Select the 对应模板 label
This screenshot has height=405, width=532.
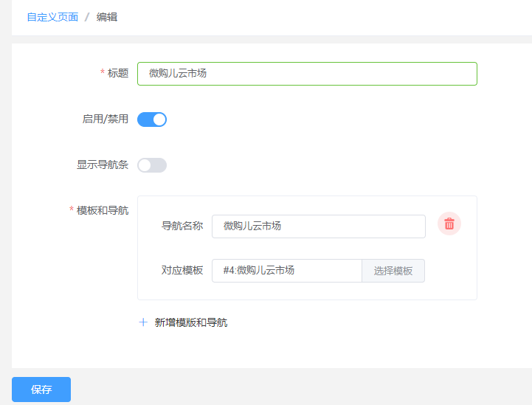click(182, 270)
